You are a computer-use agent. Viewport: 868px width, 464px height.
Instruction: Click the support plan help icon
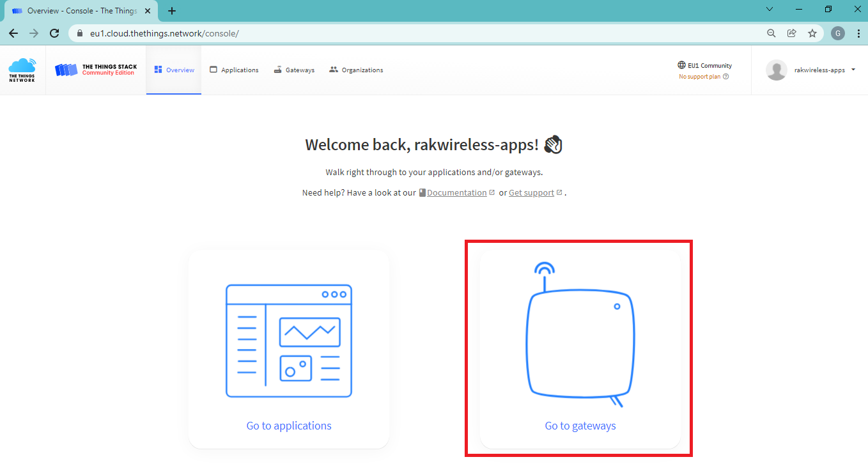725,77
